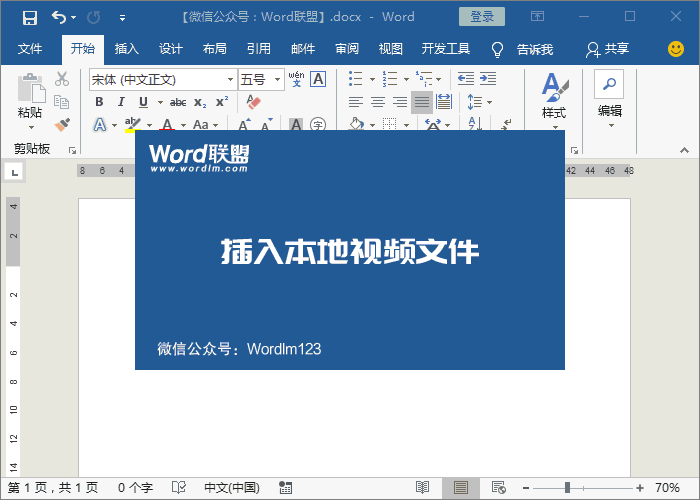Click the 共享 share button
This screenshot has height=500, width=700.
(x=608, y=49)
